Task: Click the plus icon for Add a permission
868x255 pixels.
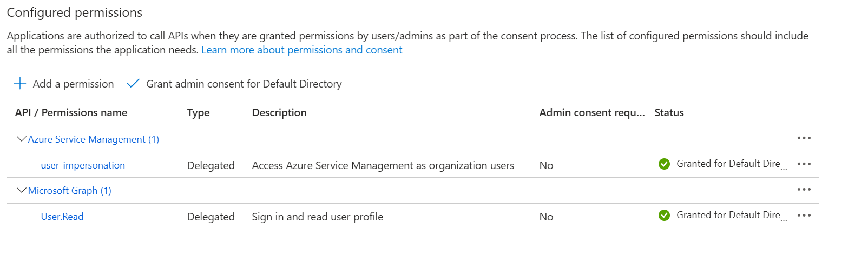Action: pyautogui.click(x=20, y=84)
